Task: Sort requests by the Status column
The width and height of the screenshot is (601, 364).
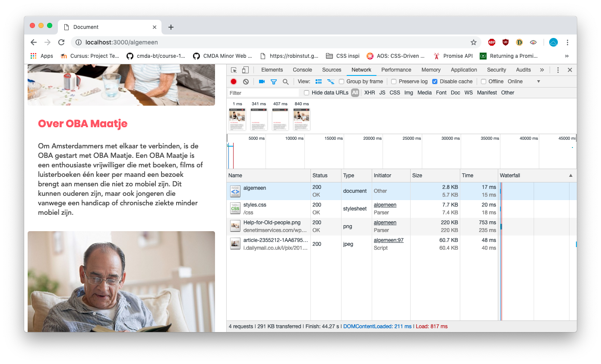Action: (326, 176)
